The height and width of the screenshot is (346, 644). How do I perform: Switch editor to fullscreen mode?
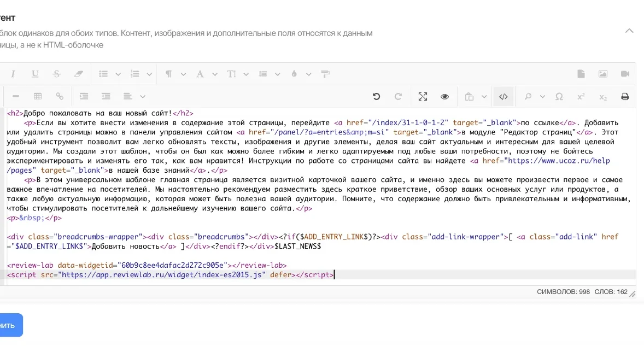point(423,96)
